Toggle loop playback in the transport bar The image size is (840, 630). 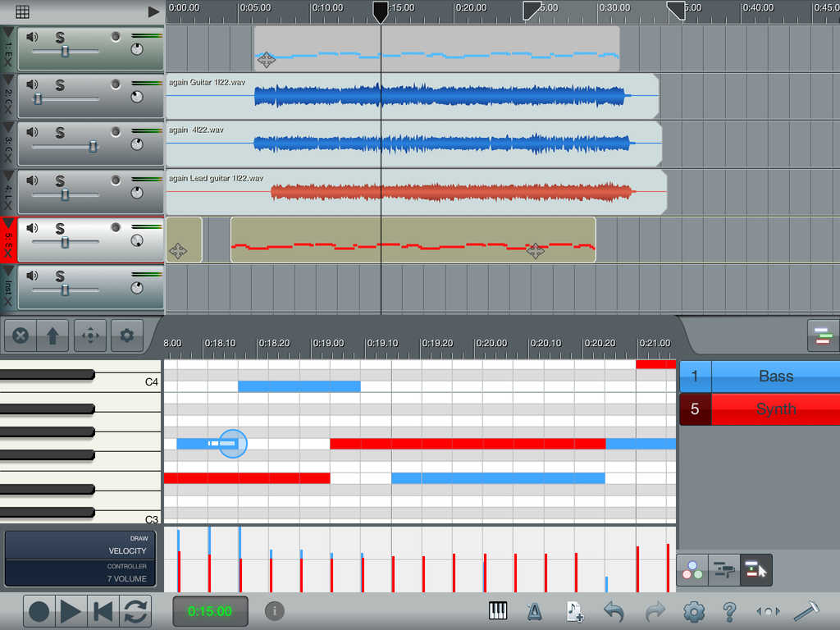[x=135, y=611]
